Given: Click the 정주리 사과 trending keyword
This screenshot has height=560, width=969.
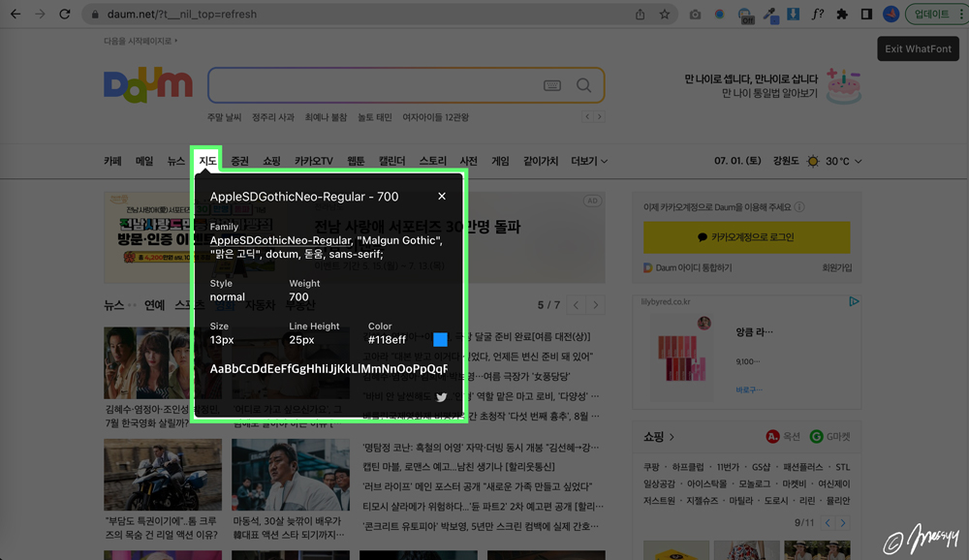Looking at the screenshot, I should [x=272, y=117].
